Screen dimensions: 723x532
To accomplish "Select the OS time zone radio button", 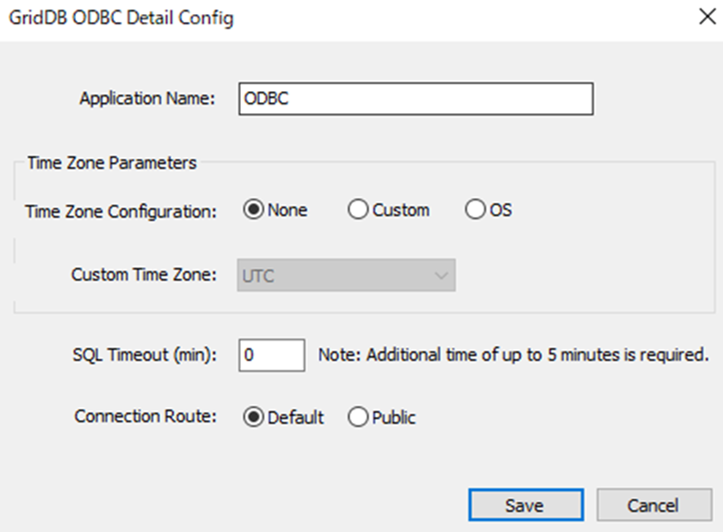I will click(x=475, y=211).
